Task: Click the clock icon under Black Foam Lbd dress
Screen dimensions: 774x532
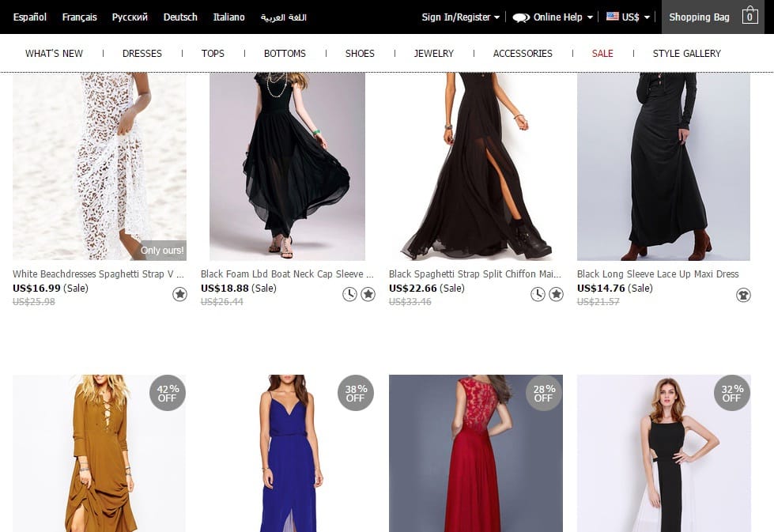Action: point(349,294)
